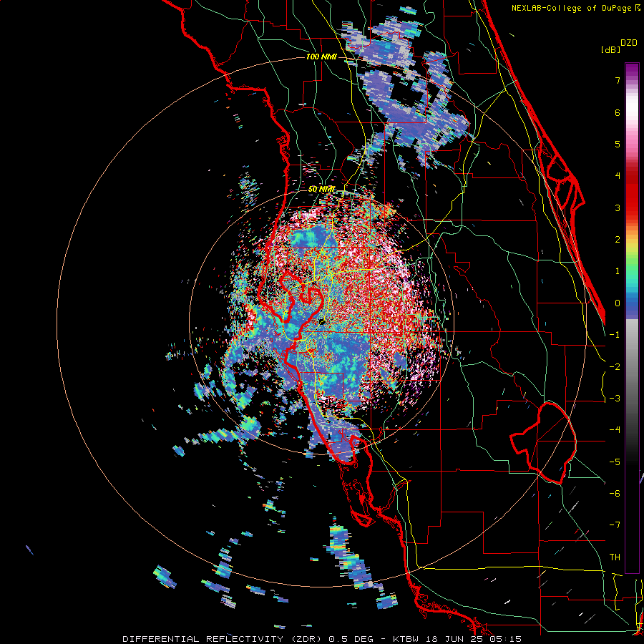This screenshot has width=644, height=644.
Task: Click the "-4" tick label on the scale
Action: coord(615,430)
